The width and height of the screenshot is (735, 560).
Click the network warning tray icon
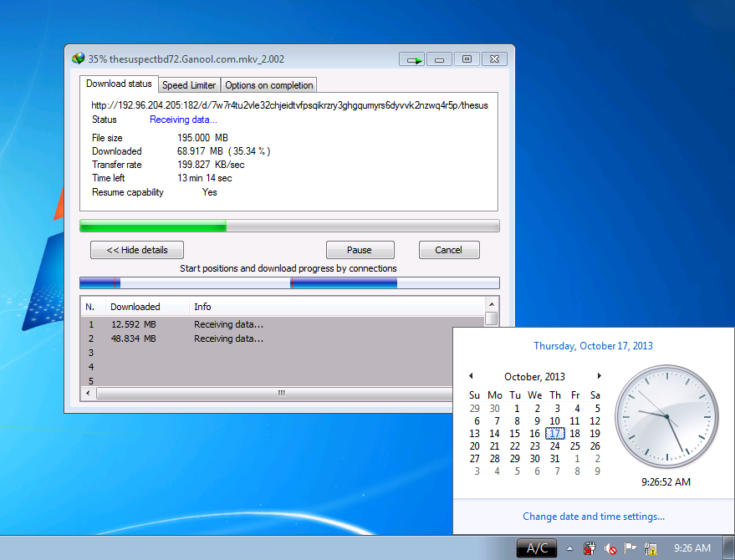point(651,548)
